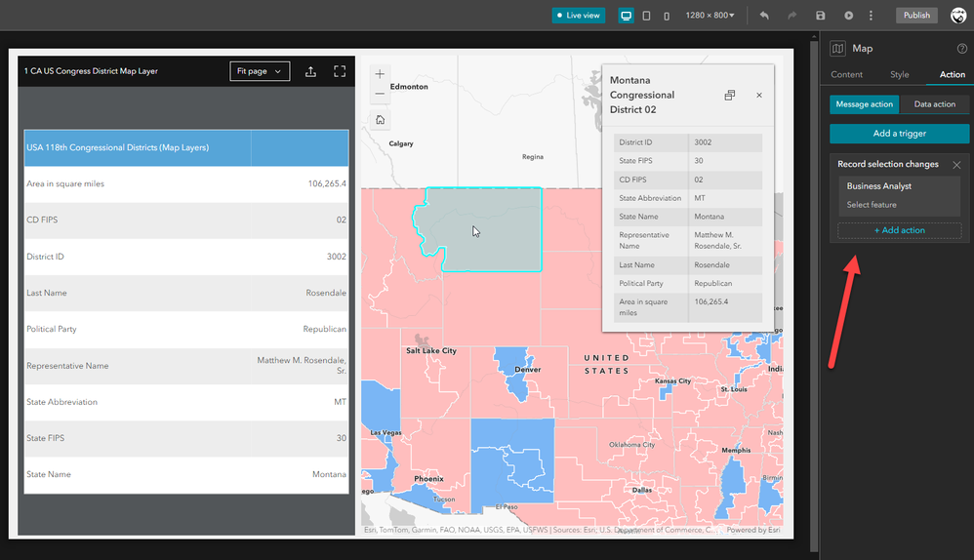Viewport: 974px width, 560px height.
Task: Click the preview play icon
Action: pos(848,16)
